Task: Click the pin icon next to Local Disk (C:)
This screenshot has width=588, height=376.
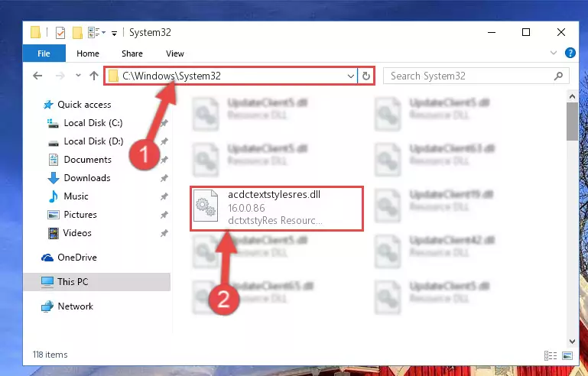Action: click(x=164, y=122)
